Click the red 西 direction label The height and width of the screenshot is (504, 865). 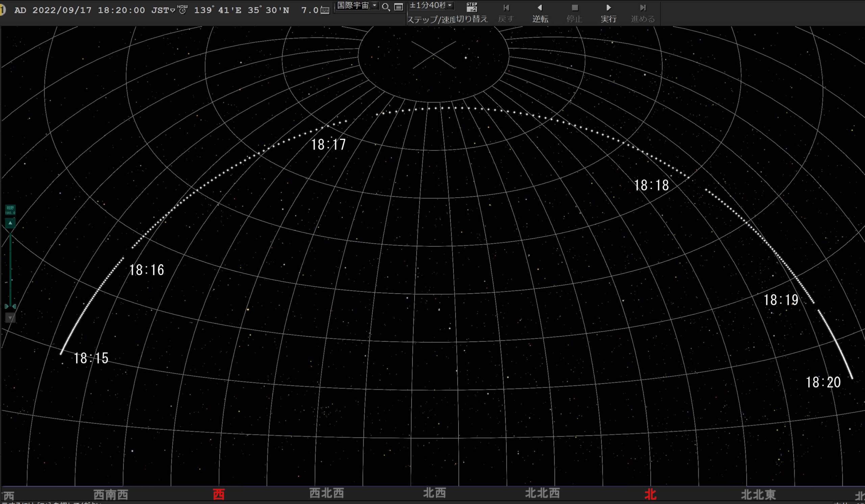pos(219,495)
